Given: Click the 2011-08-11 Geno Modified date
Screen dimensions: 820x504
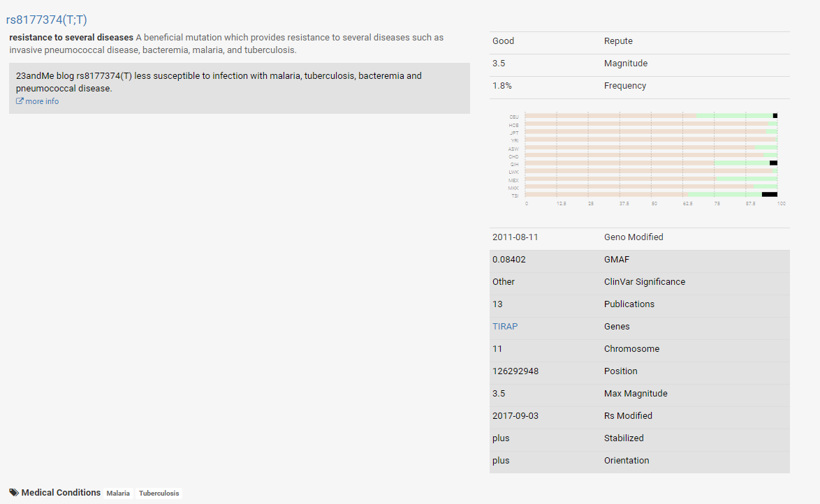Looking at the screenshot, I should point(515,237).
